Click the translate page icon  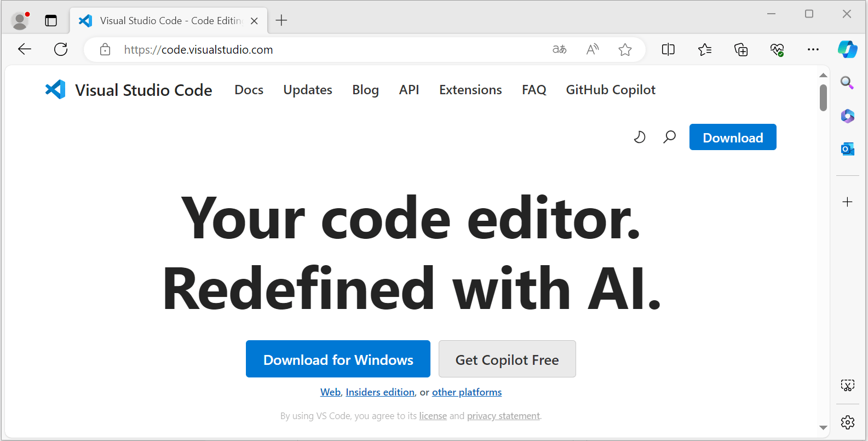point(559,50)
